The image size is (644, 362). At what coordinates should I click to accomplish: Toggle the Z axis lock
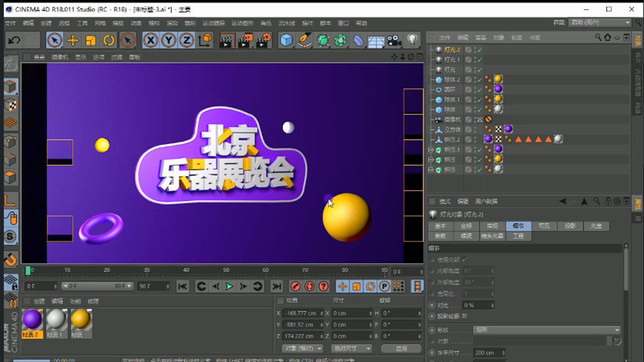pyautogui.click(x=186, y=40)
